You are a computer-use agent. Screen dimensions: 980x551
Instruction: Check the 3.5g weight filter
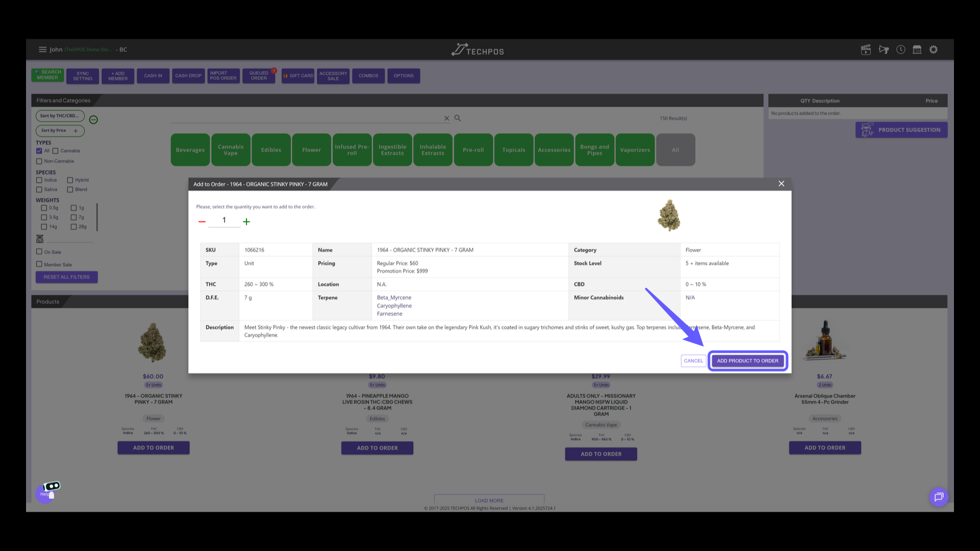[44, 217]
